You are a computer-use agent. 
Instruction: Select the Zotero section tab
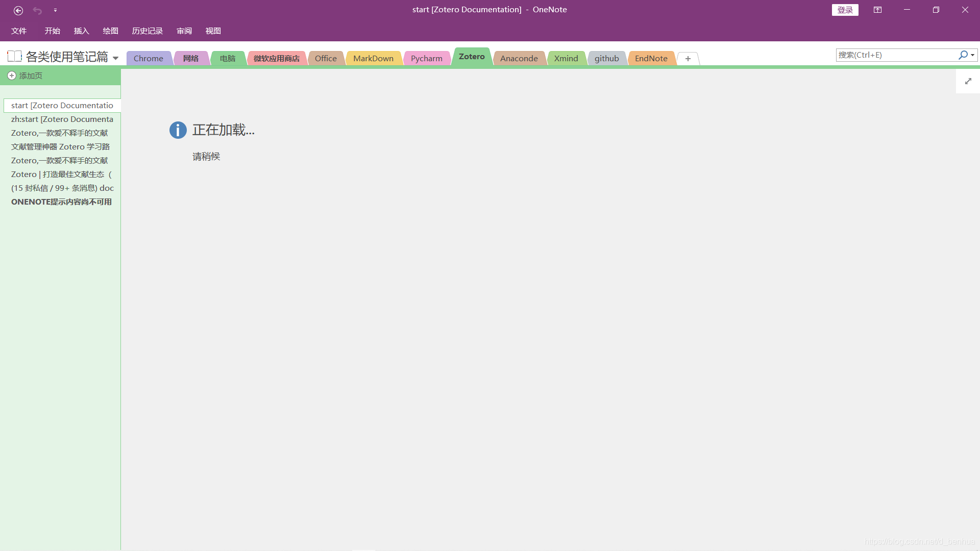coord(472,57)
